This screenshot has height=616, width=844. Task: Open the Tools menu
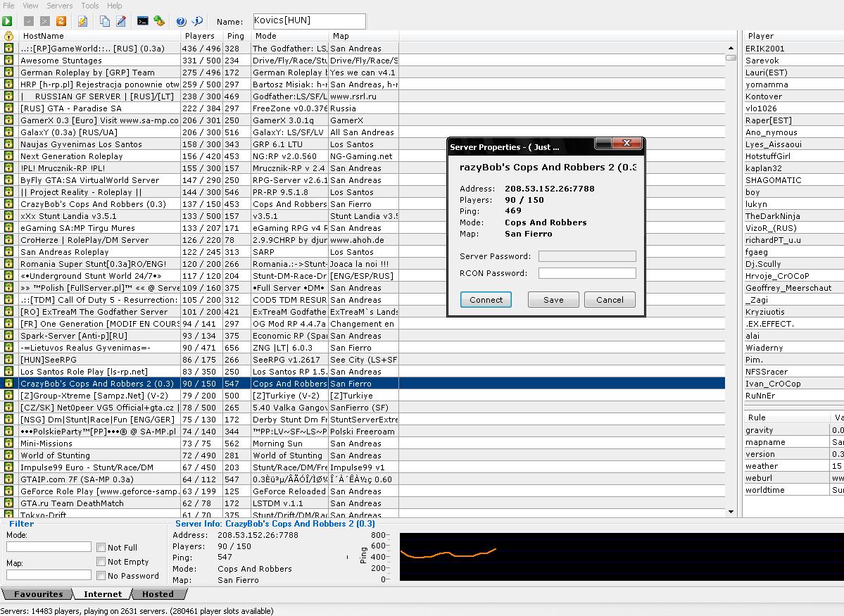click(x=90, y=6)
